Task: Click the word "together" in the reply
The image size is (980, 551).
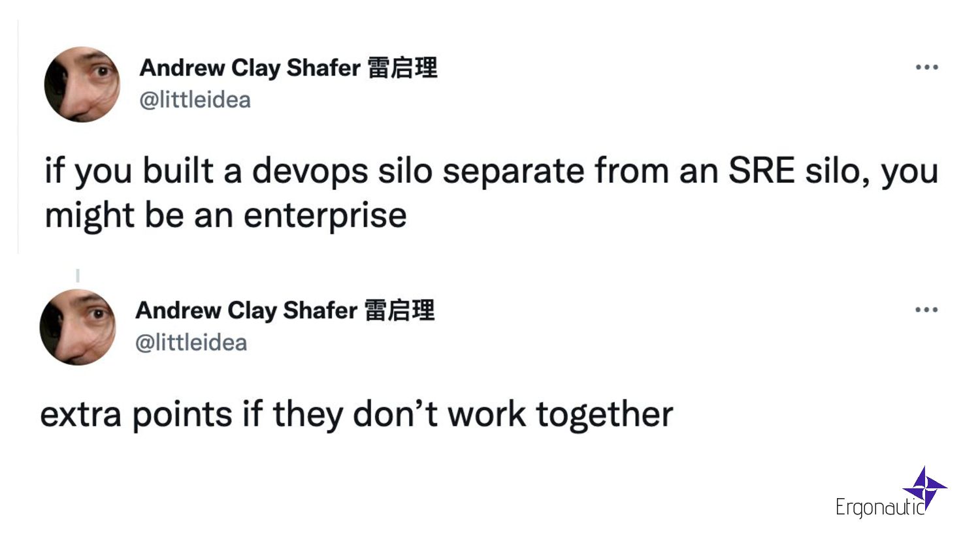Action: (x=604, y=415)
